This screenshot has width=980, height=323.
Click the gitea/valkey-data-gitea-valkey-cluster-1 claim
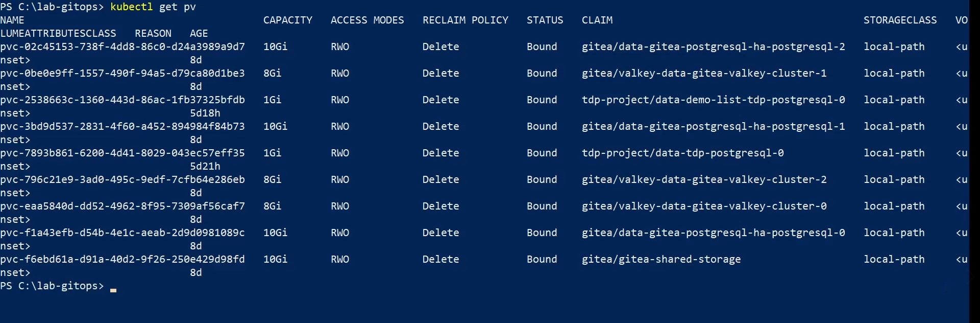[x=704, y=73]
